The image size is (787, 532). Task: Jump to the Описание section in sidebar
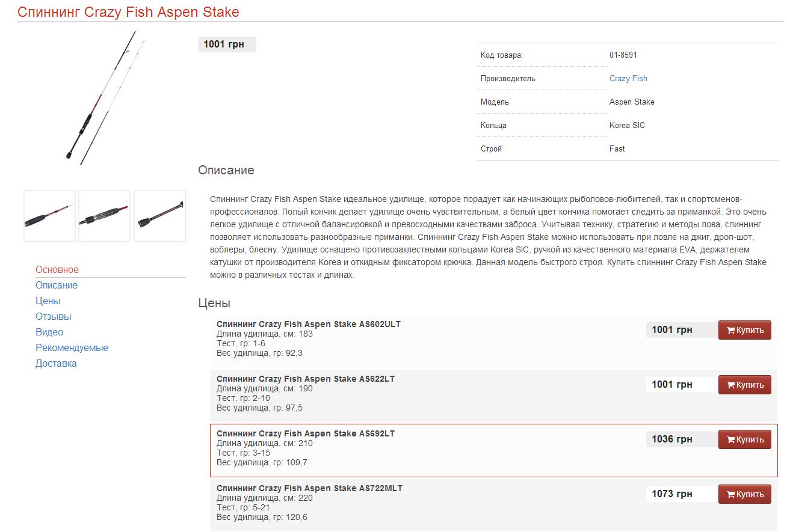point(57,286)
